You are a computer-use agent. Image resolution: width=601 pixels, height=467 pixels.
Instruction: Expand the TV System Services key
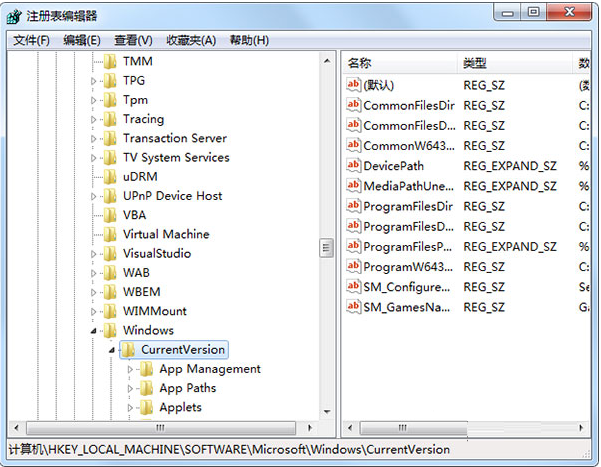pos(94,158)
